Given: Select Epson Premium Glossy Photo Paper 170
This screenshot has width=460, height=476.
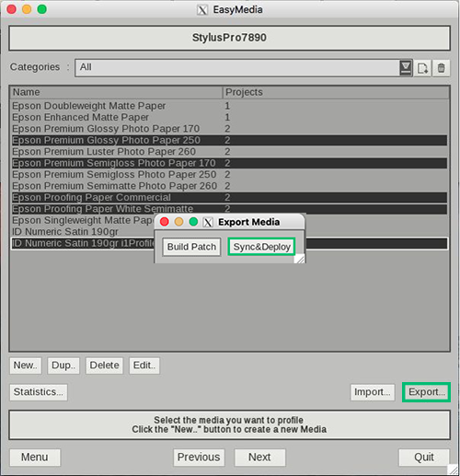Looking at the screenshot, I should [229, 129].
